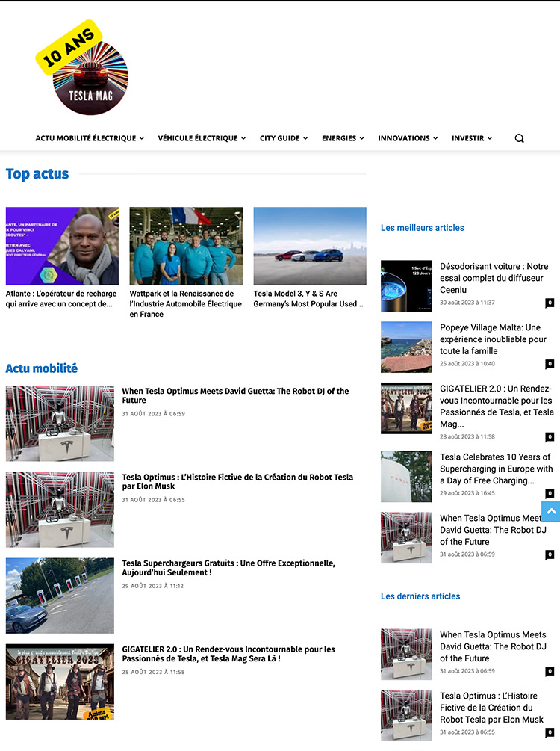Click date 29 août 2023 à 16:45
Screen dimensions: 560x751
[467, 493]
